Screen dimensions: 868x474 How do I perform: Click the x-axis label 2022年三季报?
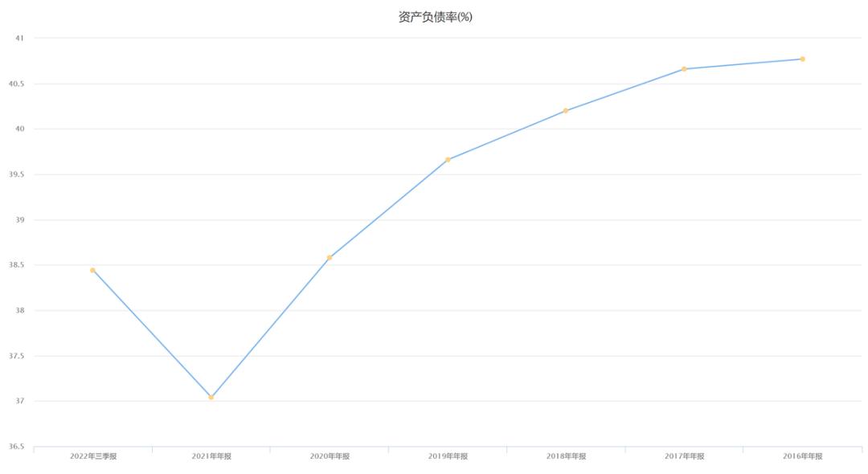click(x=93, y=456)
